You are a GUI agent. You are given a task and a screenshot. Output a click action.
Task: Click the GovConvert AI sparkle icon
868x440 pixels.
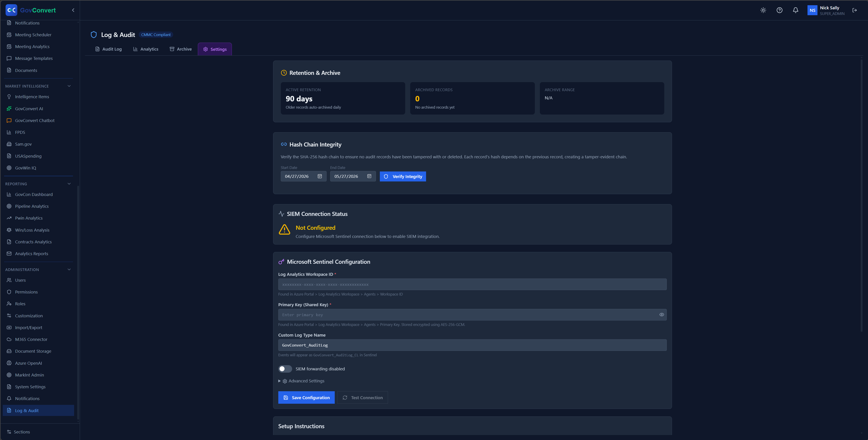pyautogui.click(x=9, y=109)
